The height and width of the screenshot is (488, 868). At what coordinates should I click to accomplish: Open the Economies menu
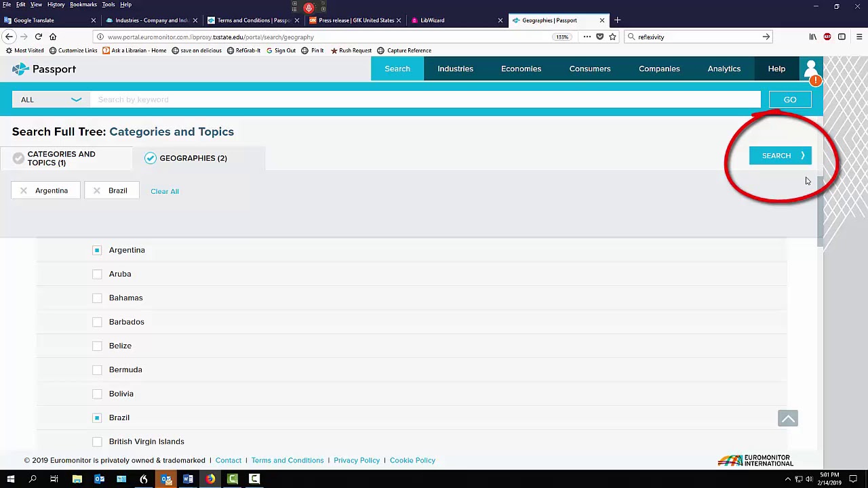521,68
